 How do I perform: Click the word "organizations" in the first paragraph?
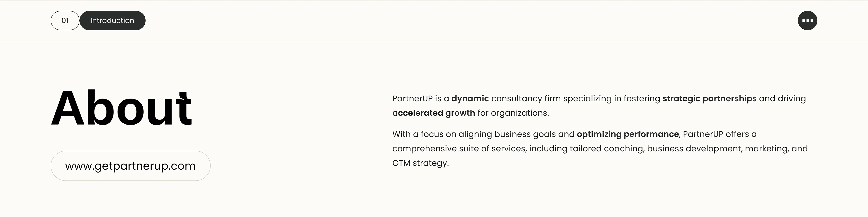[519, 113]
